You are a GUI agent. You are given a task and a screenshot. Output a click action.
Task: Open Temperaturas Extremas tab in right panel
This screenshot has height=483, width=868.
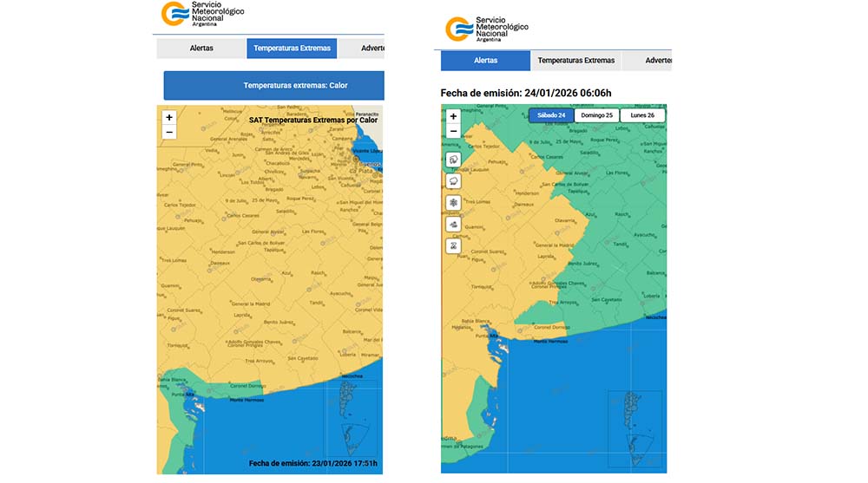(575, 61)
